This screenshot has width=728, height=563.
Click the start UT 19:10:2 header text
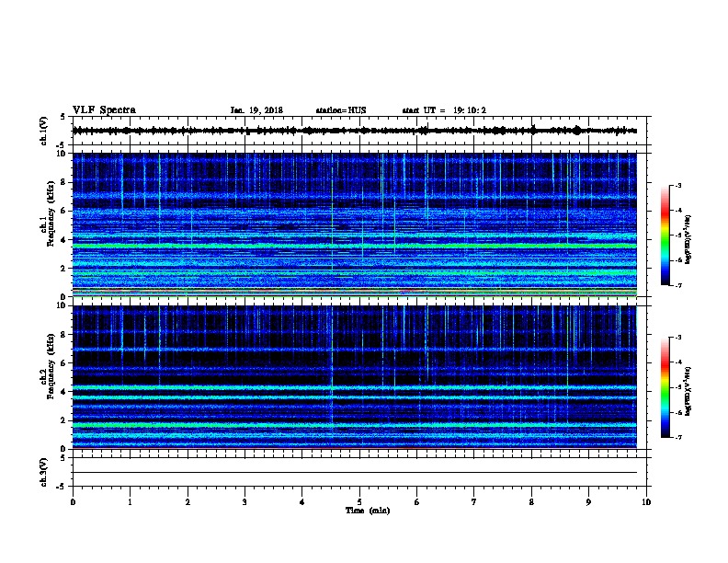444,110
